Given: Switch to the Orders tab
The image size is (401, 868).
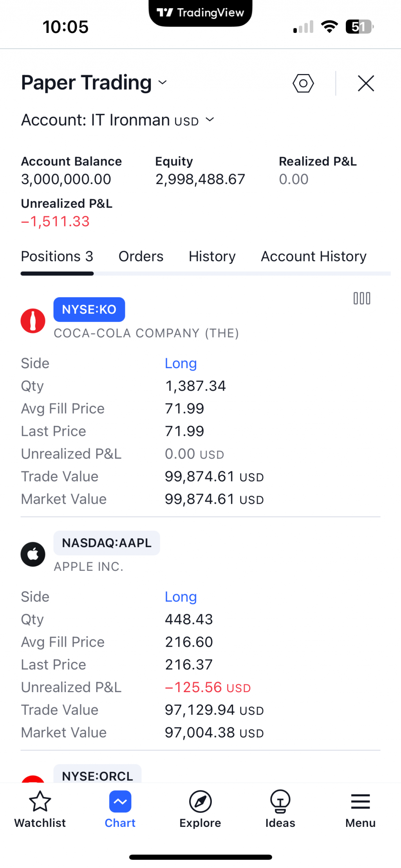Looking at the screenshot, I should click(x=141, y=257).
